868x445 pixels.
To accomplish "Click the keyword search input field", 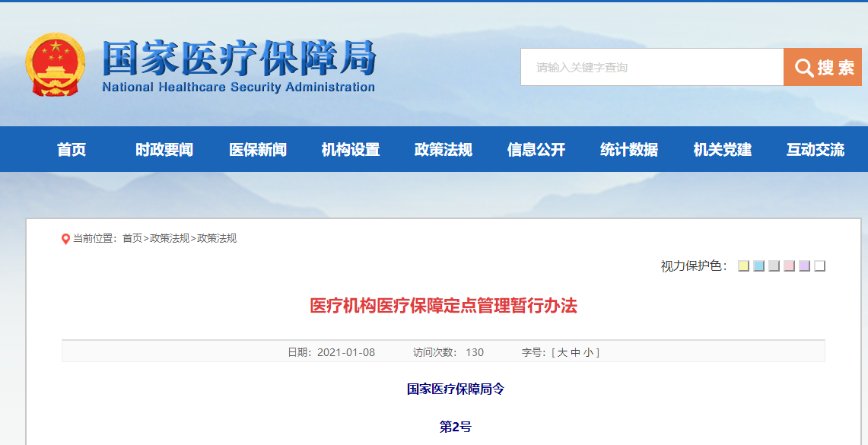I will 652,67.
